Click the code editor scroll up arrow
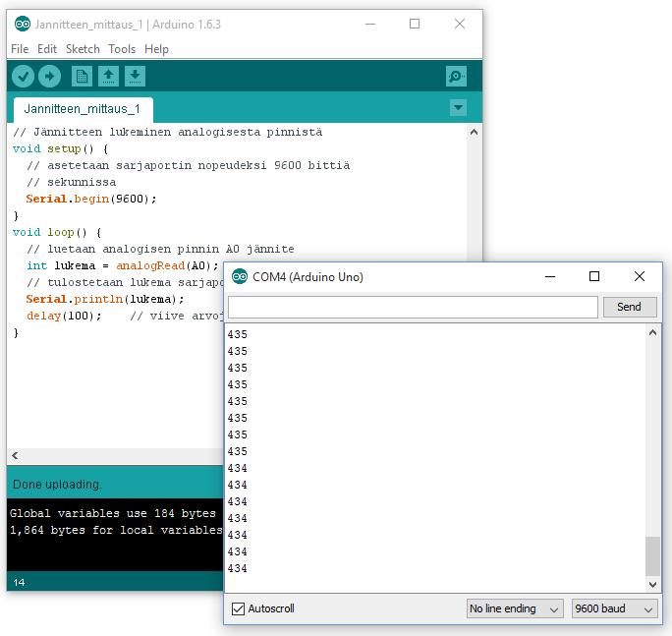Image resolution: width=672 pixels, height=636 pixels. click(x=474, y=132)
